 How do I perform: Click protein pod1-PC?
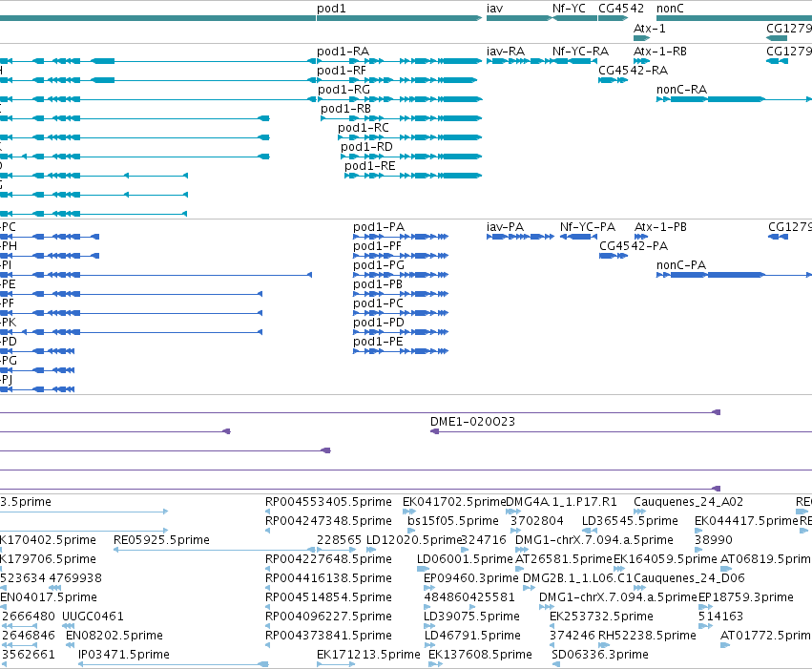(x=401, y=313)
